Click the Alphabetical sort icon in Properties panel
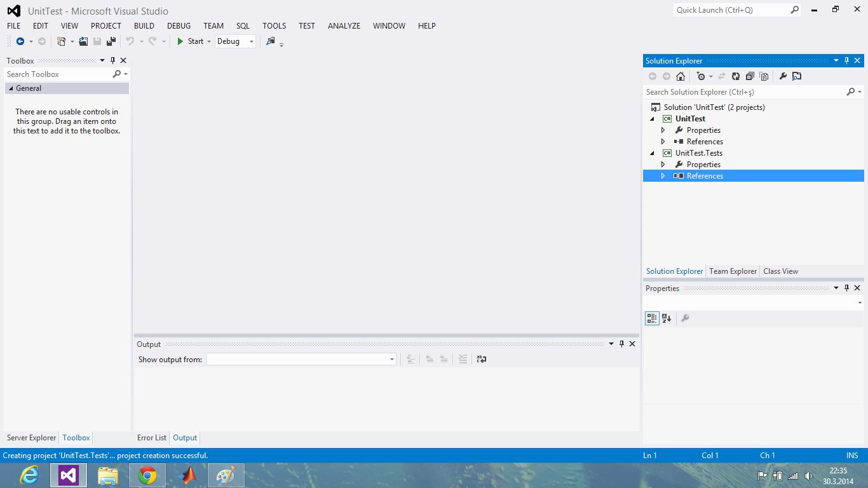This screenshot has width=868, height=488. point(667,318)
